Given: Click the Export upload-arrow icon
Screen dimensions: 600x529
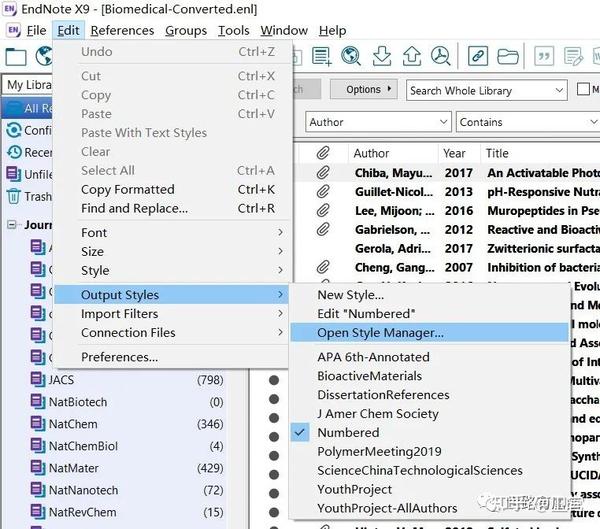Looking at the screenshot, I should (411, 56).
